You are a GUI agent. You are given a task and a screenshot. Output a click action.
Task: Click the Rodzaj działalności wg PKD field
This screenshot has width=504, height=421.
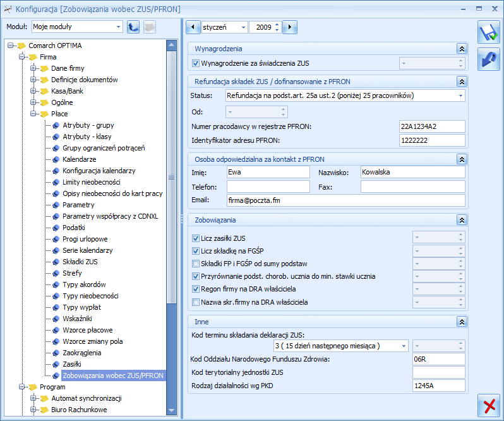[x=439, y=386]
